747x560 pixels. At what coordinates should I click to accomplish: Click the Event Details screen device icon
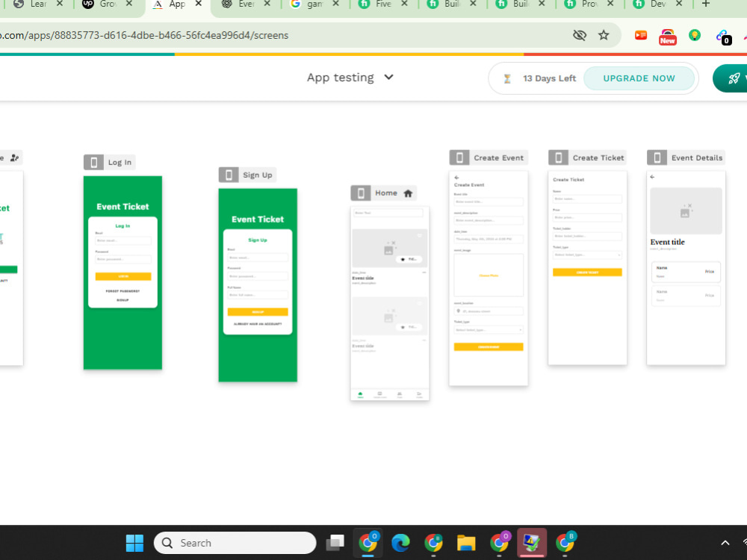pyautogui.click(x=657, y=158)
